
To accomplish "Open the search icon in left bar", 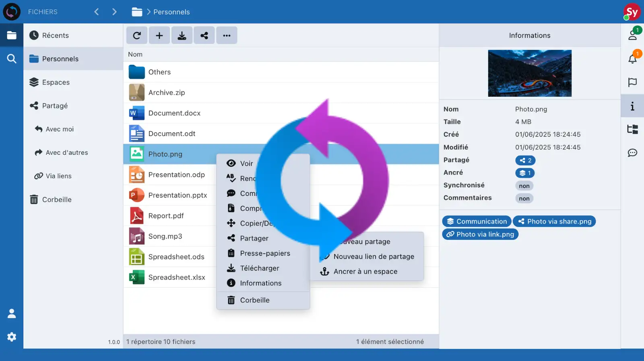I will click(12, 59).
